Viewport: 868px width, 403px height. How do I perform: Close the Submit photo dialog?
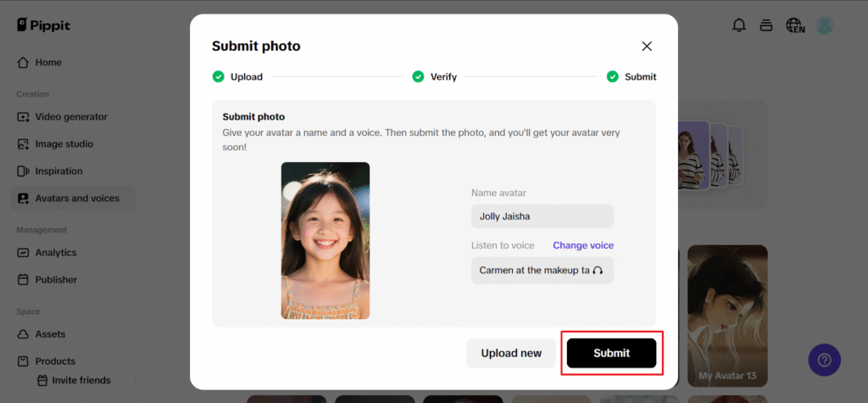(647, 47)
